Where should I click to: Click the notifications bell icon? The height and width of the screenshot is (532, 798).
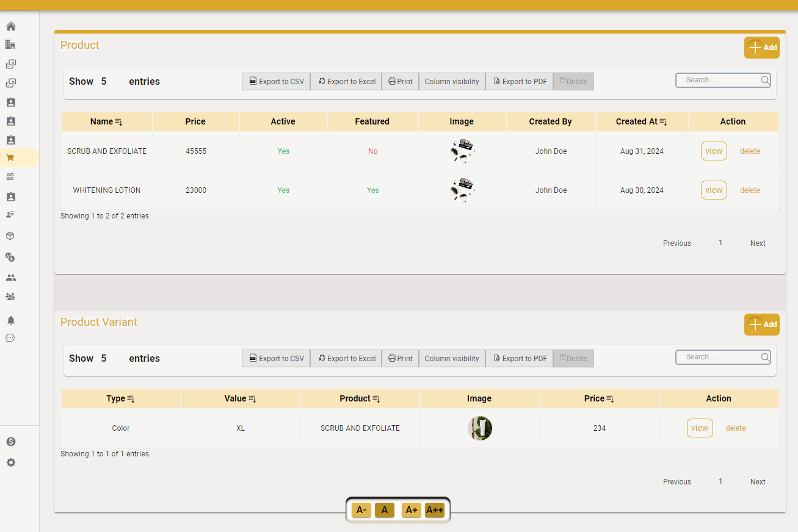10,320
